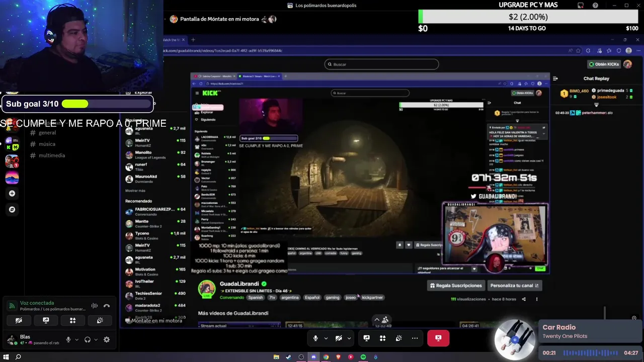Image resolution: width=644 pixels, height=362 pixels.
Task: Open the soundboard in the voice panel
Action: point(100,320)
